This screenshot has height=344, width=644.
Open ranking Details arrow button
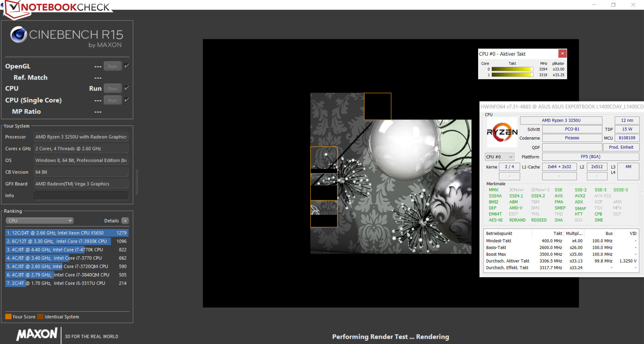pos(125,220)
